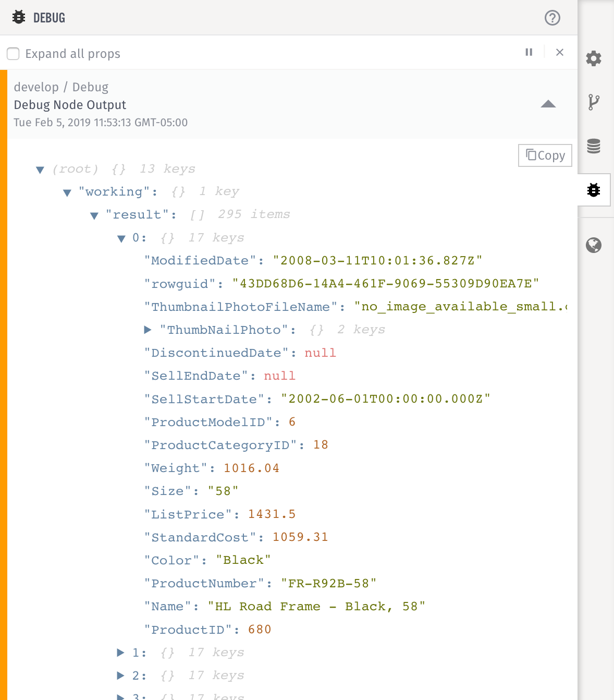Open the version branch tab

click(x=594, y=102)
